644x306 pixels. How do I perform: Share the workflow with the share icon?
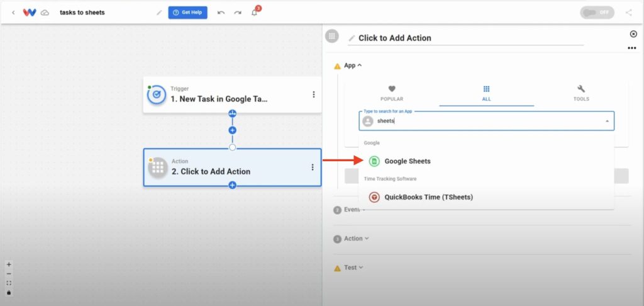(628, 13)
